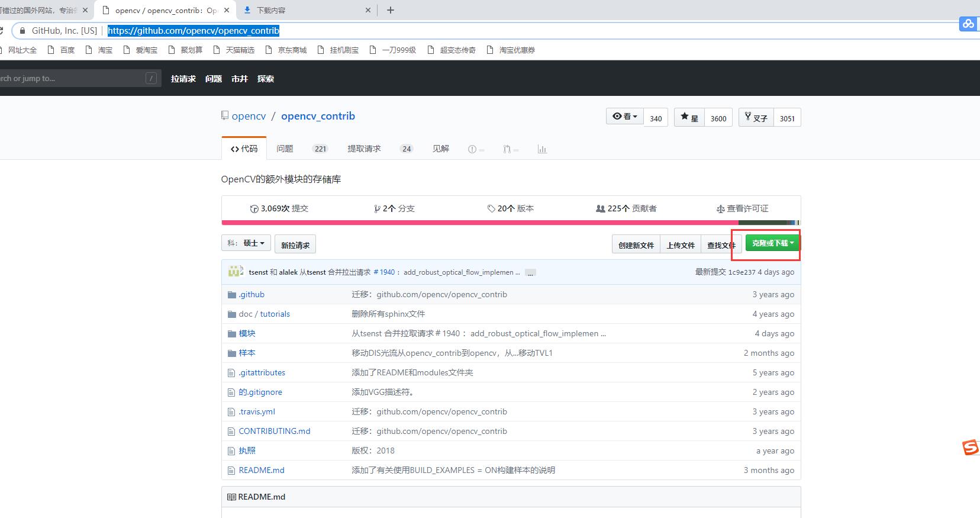The height and width of the screenshot is (518, 980).
Task: Star the repository with 星 button
Action: (x=689, y=117)
